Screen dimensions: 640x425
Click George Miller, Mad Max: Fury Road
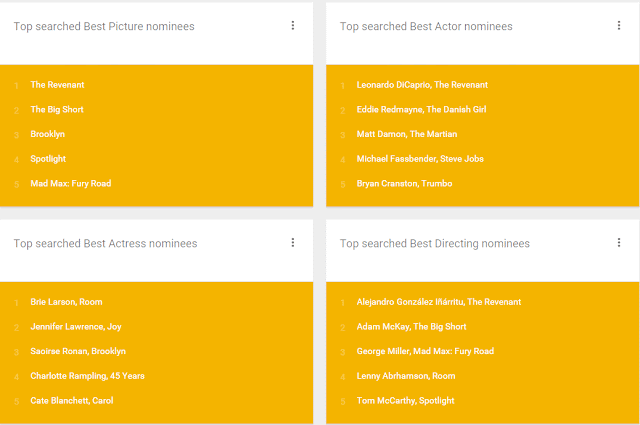coord(425,351)
